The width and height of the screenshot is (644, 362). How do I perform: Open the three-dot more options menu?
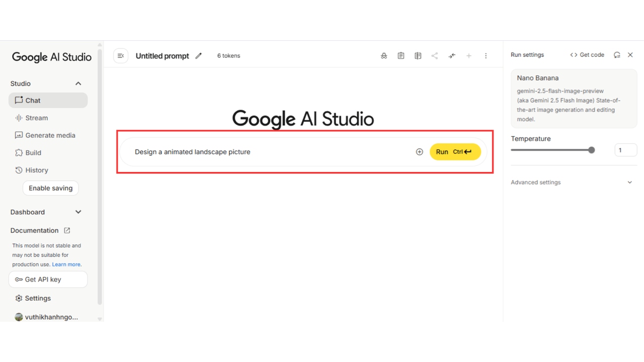coord(486,56)
